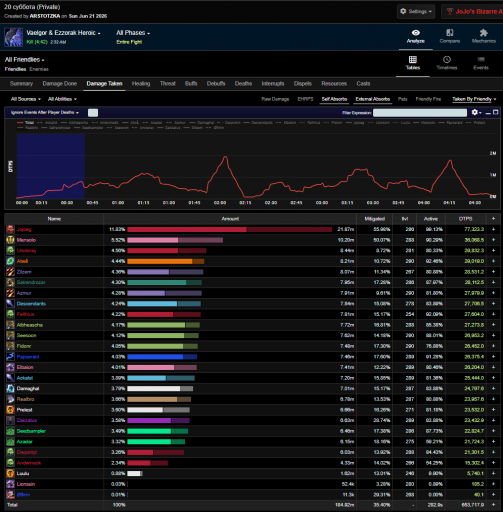Open the All Sources dropdown
The width and height of the screenshot is (503, 512).
(x=26, y=99)
